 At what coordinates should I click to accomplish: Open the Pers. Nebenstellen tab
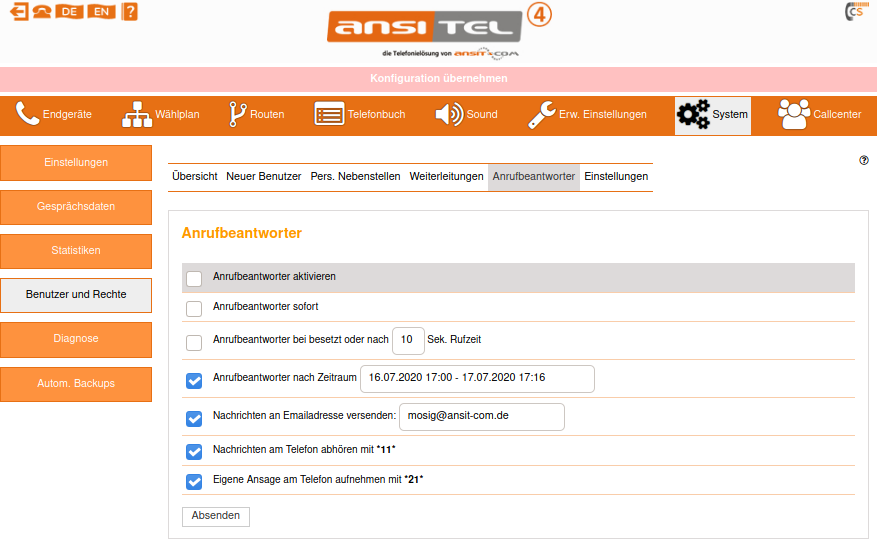[355, 176]
